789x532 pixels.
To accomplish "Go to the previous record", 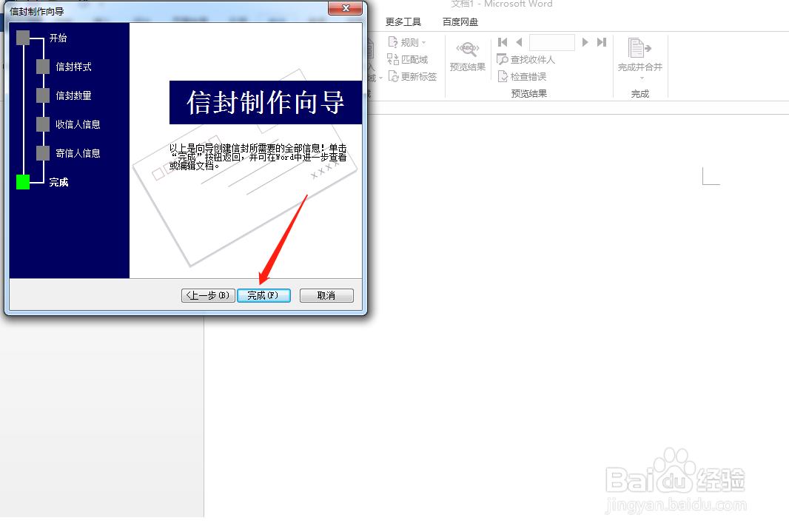I will tap(519, 42).
